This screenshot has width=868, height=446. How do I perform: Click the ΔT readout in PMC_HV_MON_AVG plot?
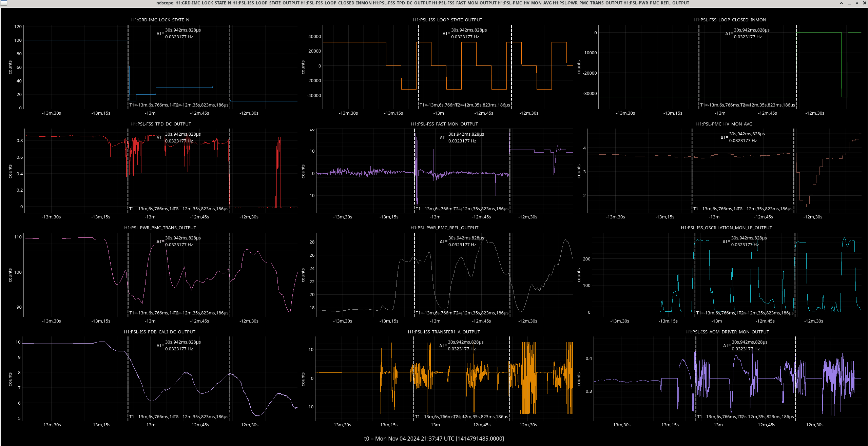coord(743,137)
